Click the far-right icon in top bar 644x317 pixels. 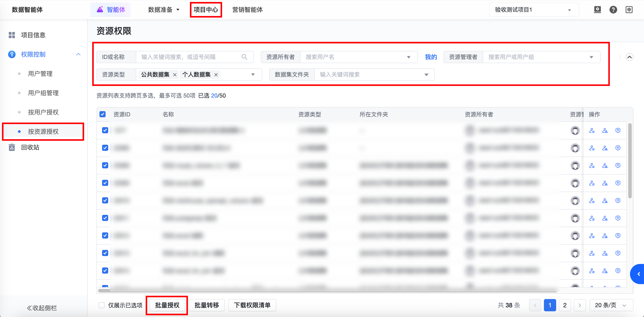[x=629, y=10]
